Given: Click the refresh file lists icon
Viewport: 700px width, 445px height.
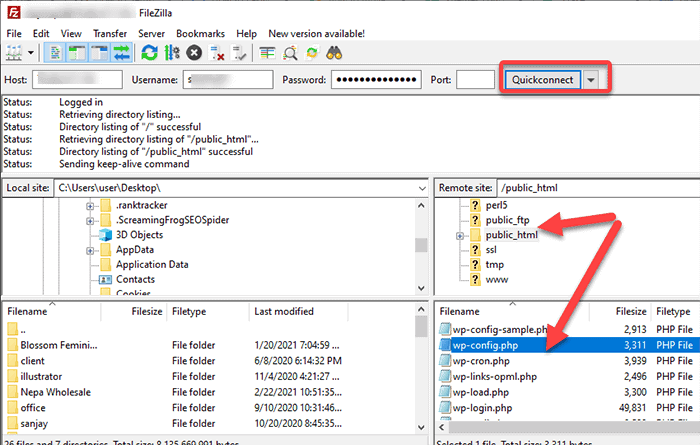Looking at the screenshot, I should click(150, 52).
